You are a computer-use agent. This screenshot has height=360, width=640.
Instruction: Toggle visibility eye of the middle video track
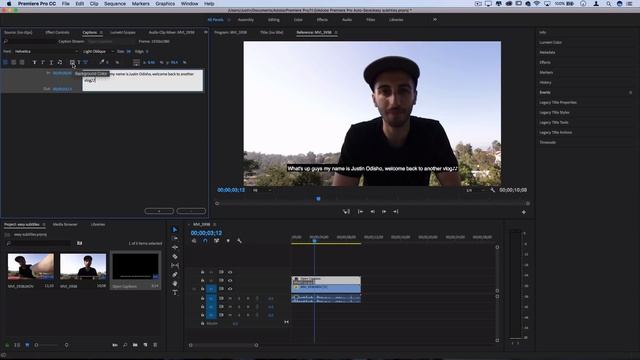(230, 280)
